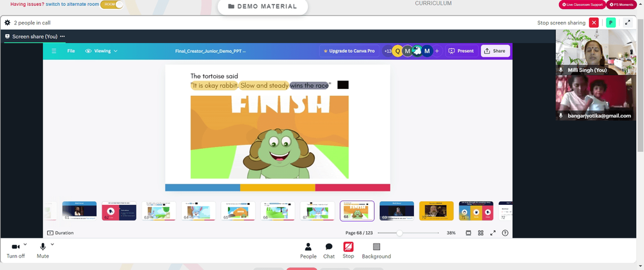This screenshot has height=270, width=644.
Task: Select slide thumbnail 62
Action: pos(119,211)
